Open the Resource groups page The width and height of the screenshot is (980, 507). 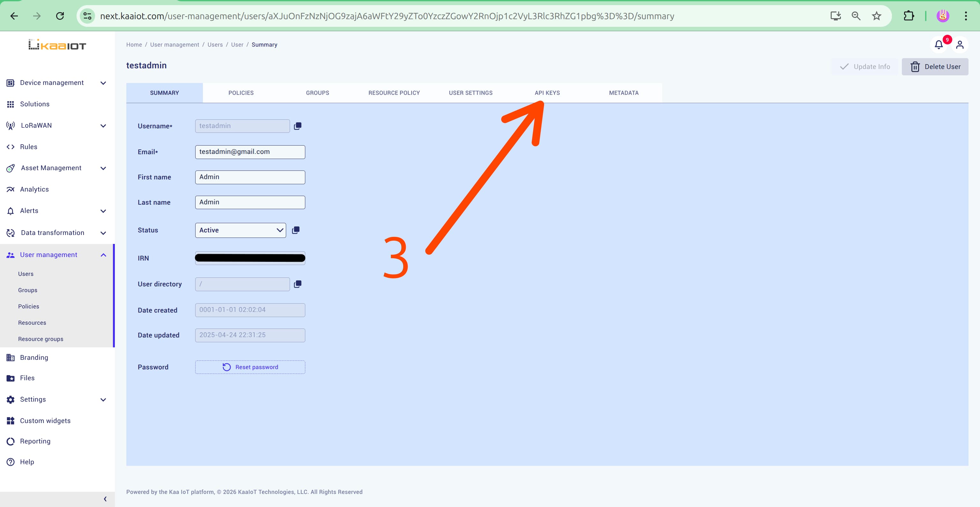coord(40,339)
